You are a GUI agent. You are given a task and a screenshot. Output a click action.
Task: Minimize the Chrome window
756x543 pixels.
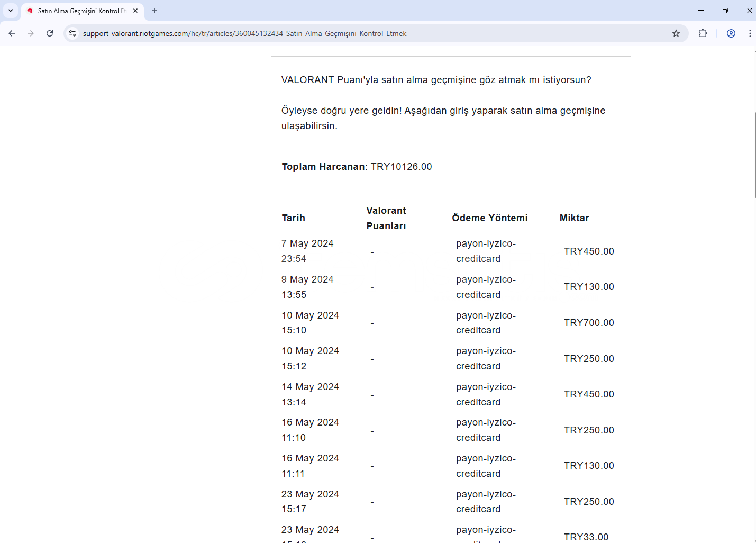click(x=700, y=11)
